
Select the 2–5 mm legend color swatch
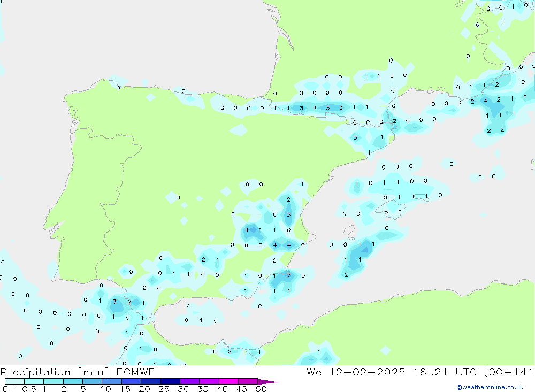[73, 381]
